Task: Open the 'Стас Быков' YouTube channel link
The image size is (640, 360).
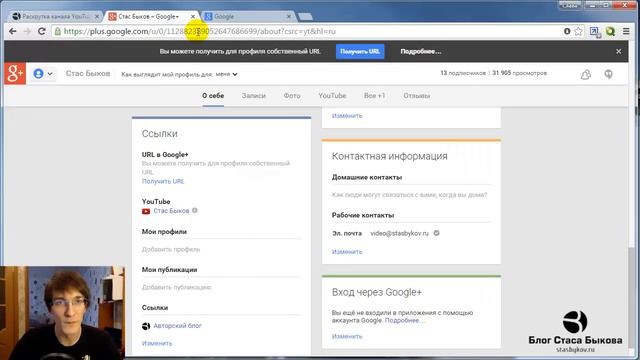Action: (x=171, y=211)
